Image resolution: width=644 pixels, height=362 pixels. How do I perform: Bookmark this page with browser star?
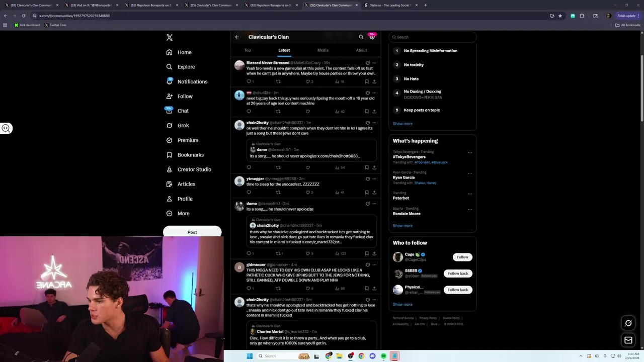(x=560, y=16)
